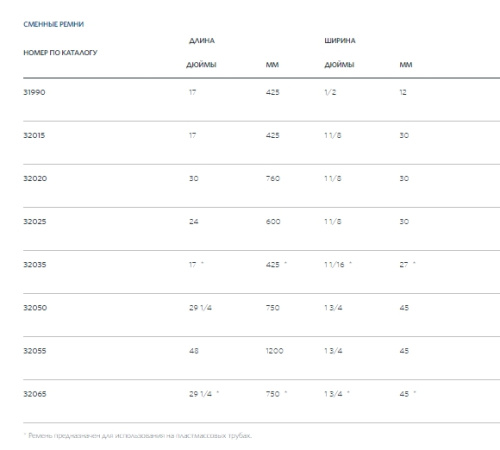Click the 27 mm width value

click(404, 265)
